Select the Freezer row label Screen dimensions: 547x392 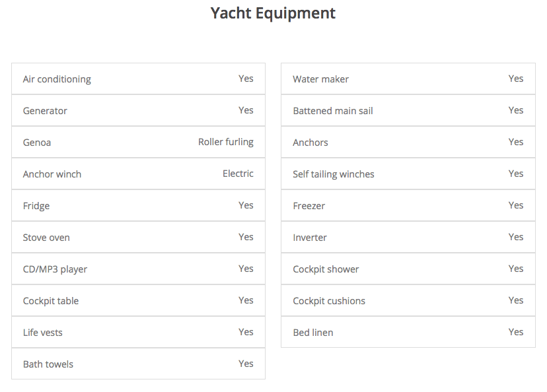[309, 206]
